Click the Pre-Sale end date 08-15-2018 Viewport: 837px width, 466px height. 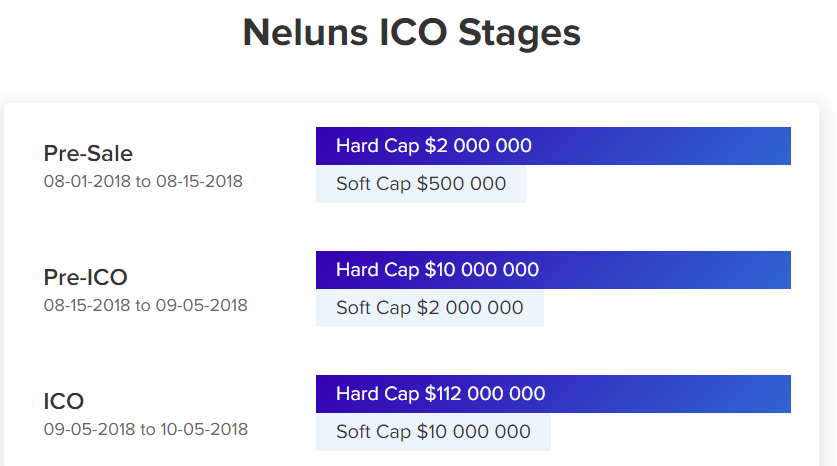199,182
